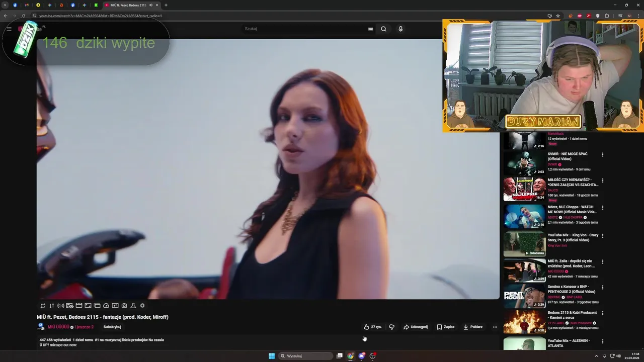Screen dimensions: 644x362
Task: Click the expand-frame icon under the video
Action: point(88,306)
